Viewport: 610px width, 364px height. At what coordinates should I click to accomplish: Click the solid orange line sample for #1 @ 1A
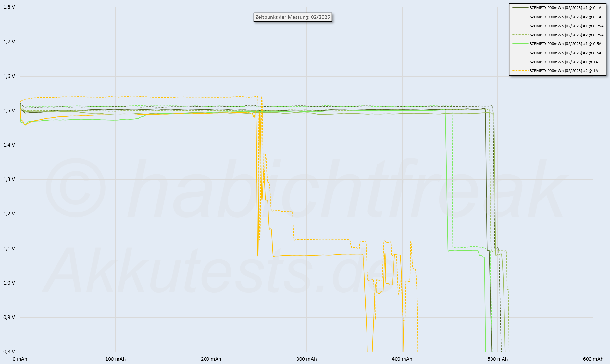pos(520,62)
